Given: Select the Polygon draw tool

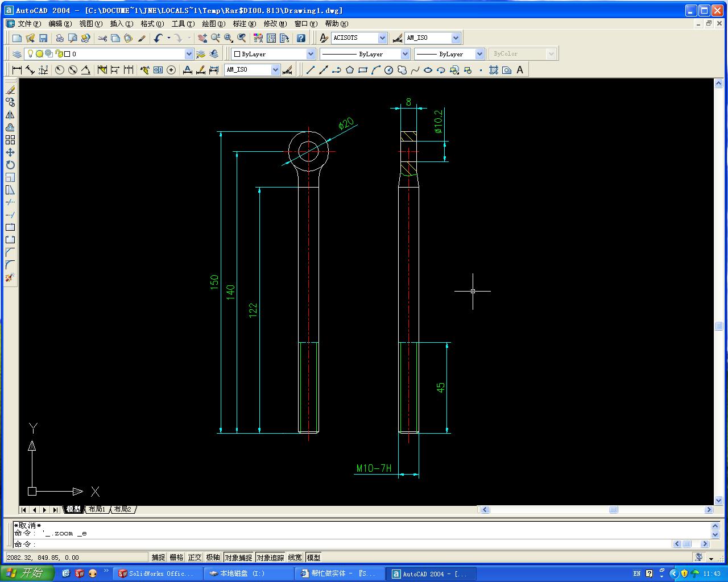Looking at the screenshot, I should coord(350,70).
